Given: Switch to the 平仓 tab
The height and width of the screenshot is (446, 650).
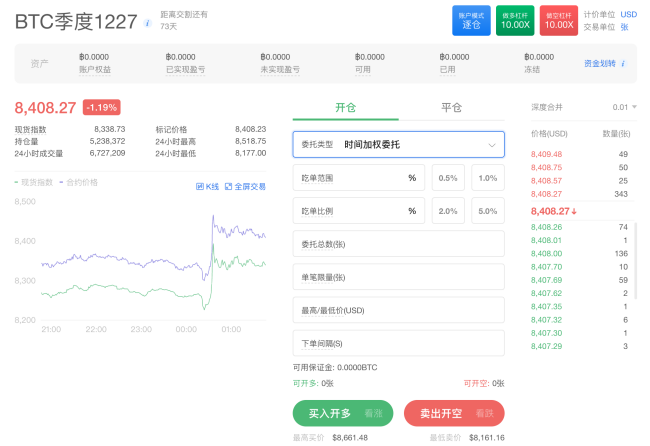Looking at the screenshot, I should (x=451, y=108).
